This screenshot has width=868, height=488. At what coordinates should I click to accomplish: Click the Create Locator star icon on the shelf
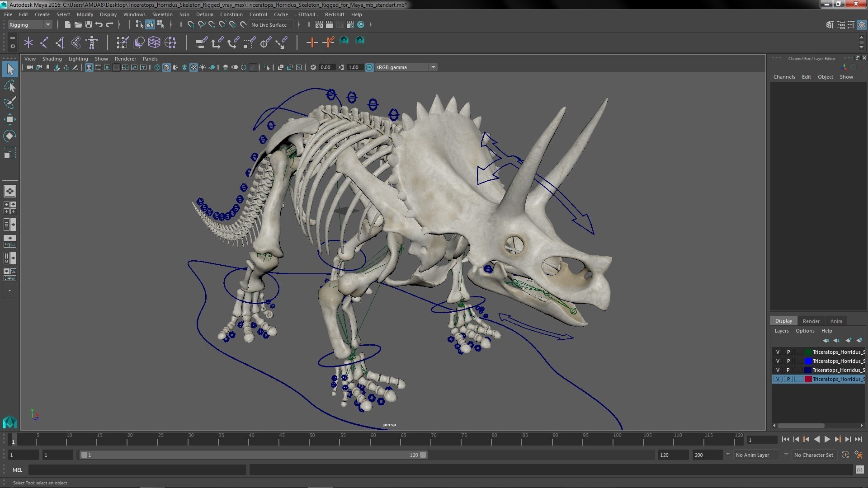(28, 42)
